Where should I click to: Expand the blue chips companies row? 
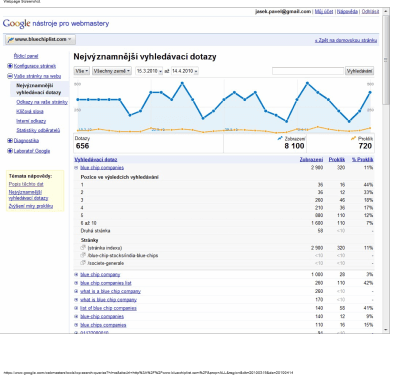click(76, 325)
